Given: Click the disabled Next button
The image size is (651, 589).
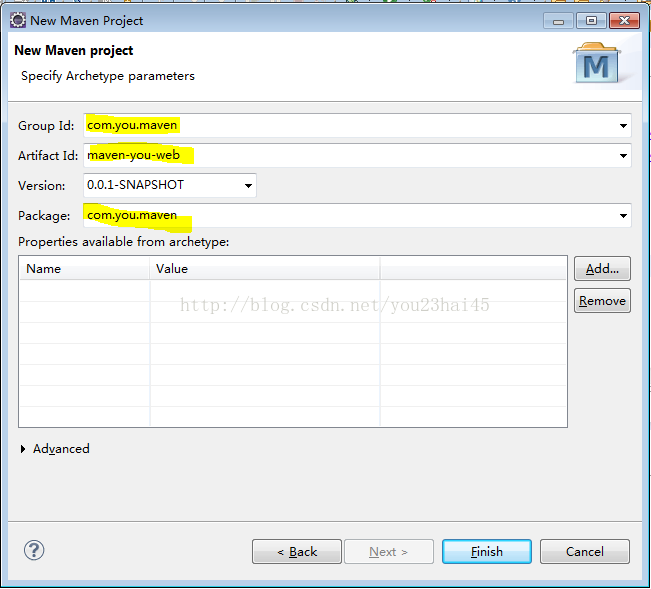Looking at the screenshot, I should (x=389, y=552).
